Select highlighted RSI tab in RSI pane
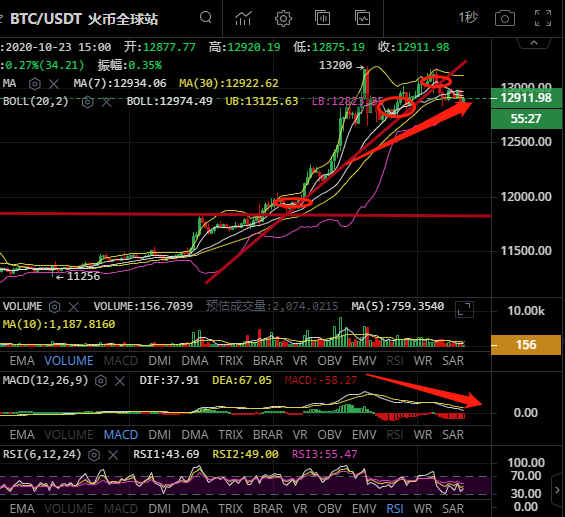This screenshot has height=517, width=565. pyautogui.click(x=395, y=509)
